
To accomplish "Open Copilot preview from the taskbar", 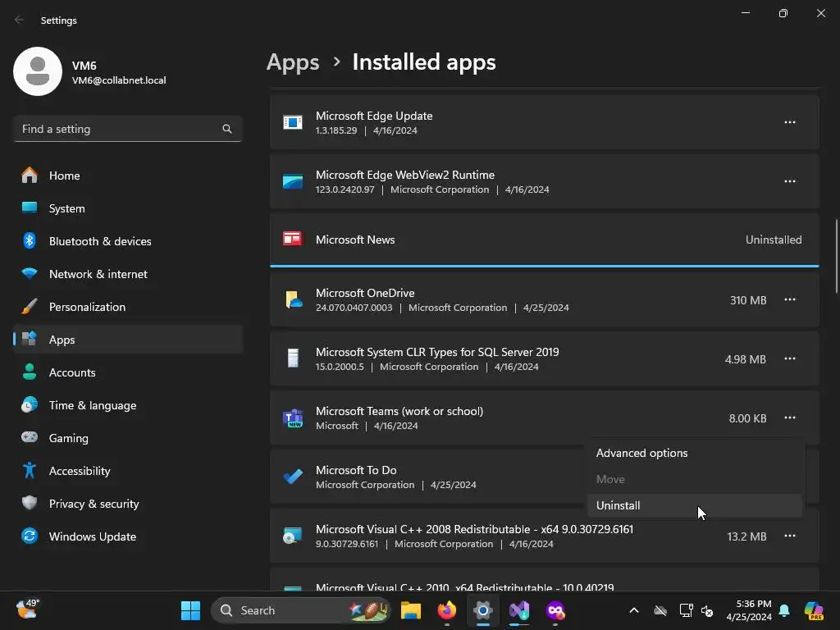I will (814, 610).
